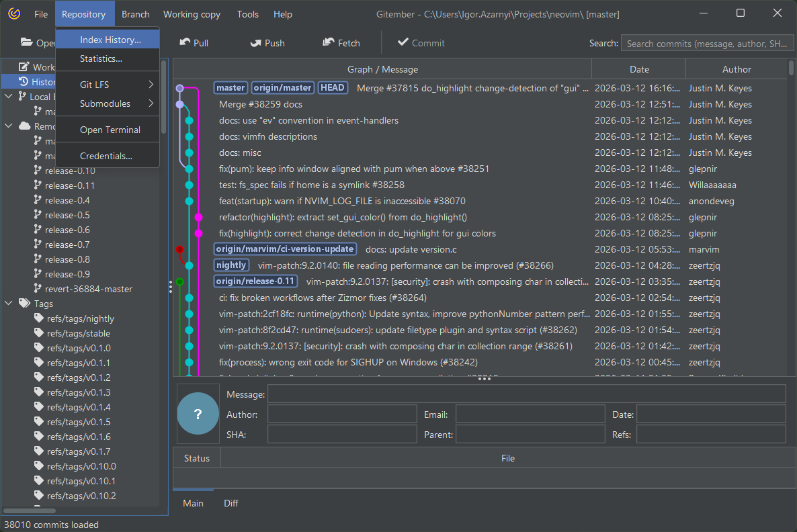This screenshot has height=532, width=797.
Task: Click the Fetch toolbar icon
Action: click(x=329, y=42)
